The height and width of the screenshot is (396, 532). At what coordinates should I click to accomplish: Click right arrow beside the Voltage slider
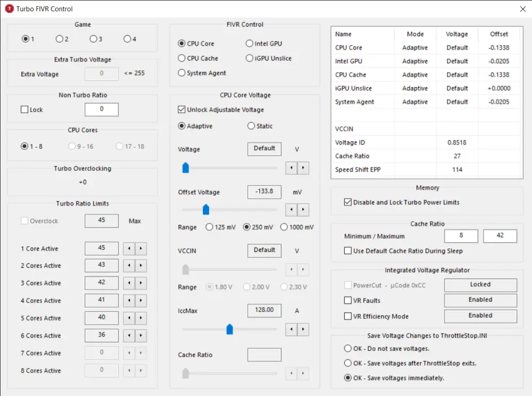coord(303,168)
